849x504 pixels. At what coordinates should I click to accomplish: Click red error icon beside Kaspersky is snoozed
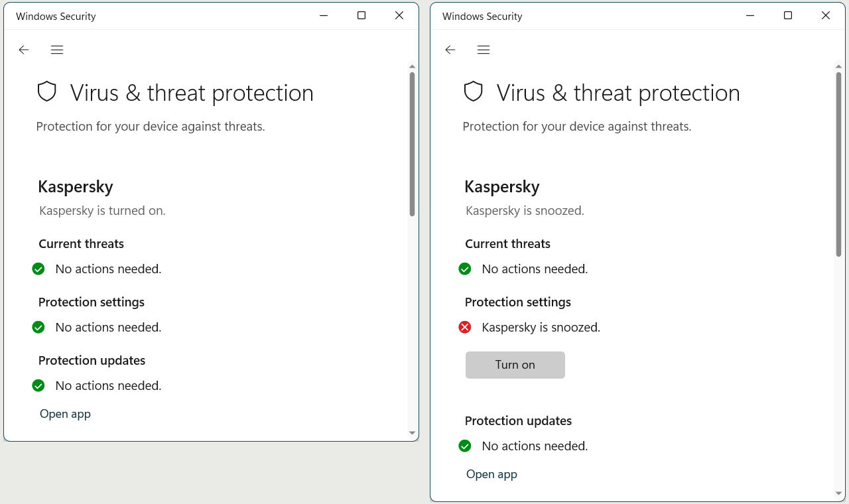[465, 327]
